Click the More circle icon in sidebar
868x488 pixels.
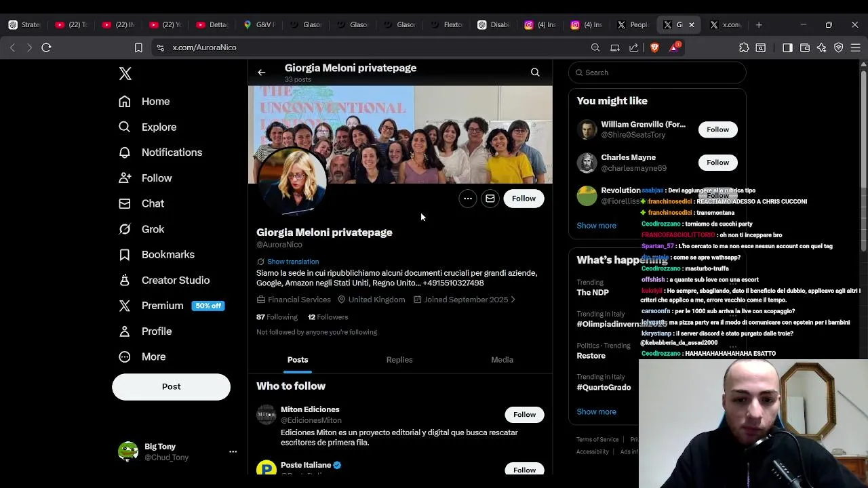click(125, 357)
